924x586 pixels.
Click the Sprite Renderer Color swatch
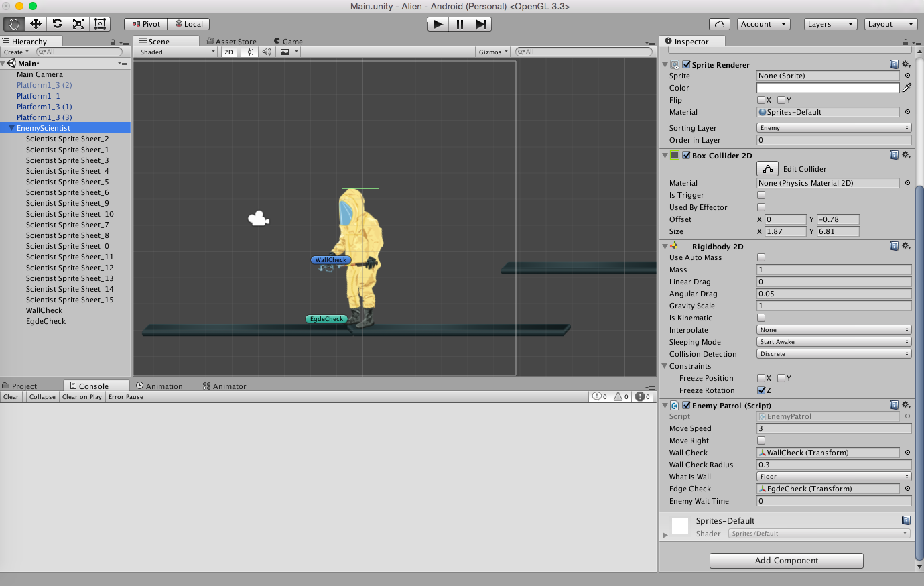[828, 88]
